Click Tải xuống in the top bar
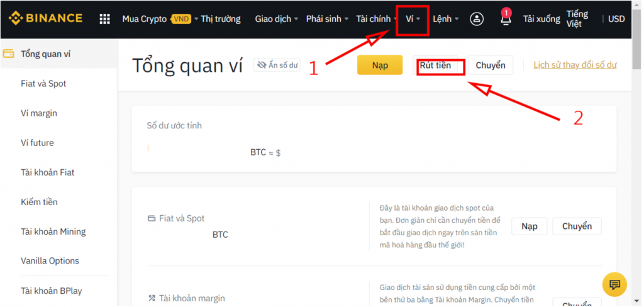Image resolution: width=644 pixels, height=307 pixels. 541,19
